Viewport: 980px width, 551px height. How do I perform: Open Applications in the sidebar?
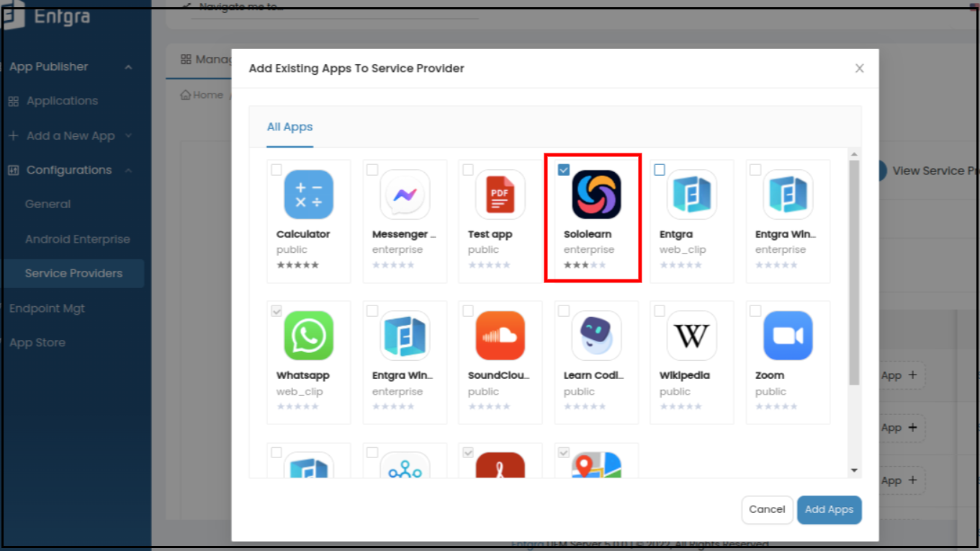coord(62,101)
